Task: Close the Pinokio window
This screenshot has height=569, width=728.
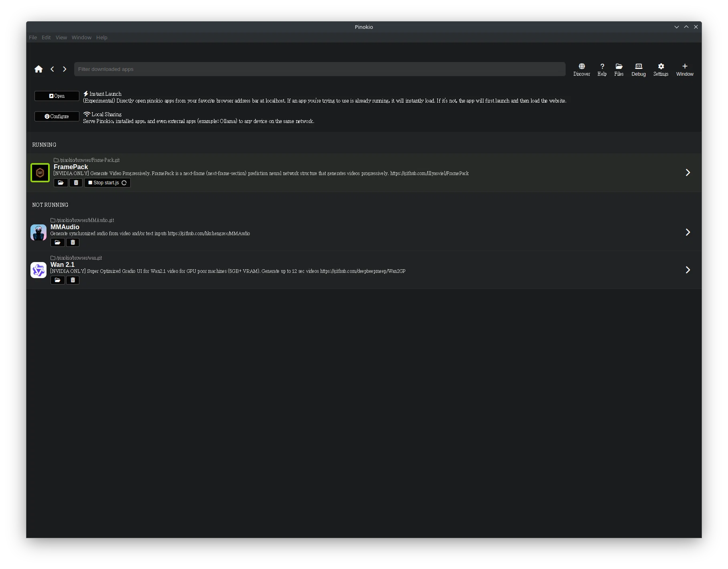Action: coord(696,27)
